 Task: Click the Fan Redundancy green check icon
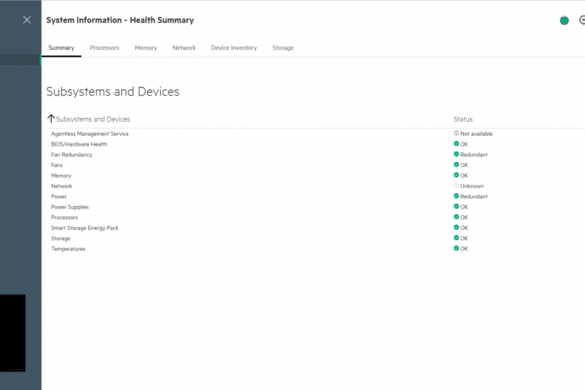pyautogui.click(x=456, y=154)
